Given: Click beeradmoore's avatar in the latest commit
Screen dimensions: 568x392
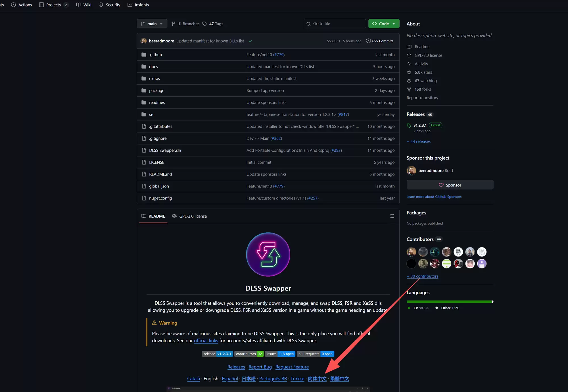Looking at the screenshot, I should point(144,41).
